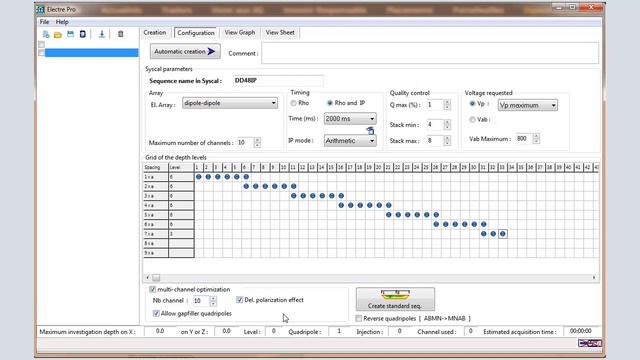
Task: Open the Vp maximum dropdown
Action: (x=527, y=105)
